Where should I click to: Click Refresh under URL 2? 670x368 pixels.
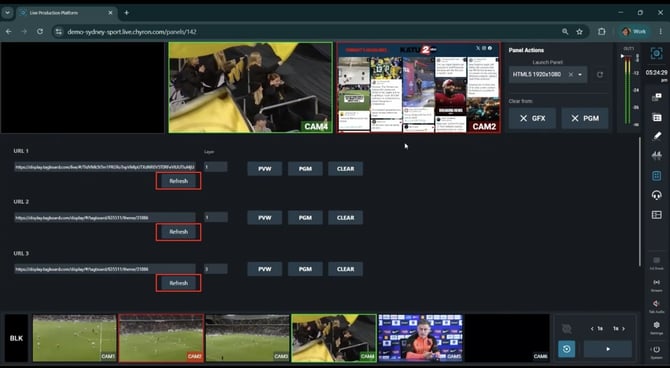click(x=179, y=232)
